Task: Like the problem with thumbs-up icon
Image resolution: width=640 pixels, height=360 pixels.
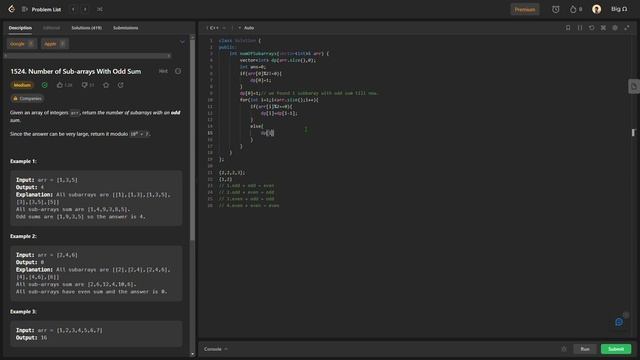Action: point(60,85)
